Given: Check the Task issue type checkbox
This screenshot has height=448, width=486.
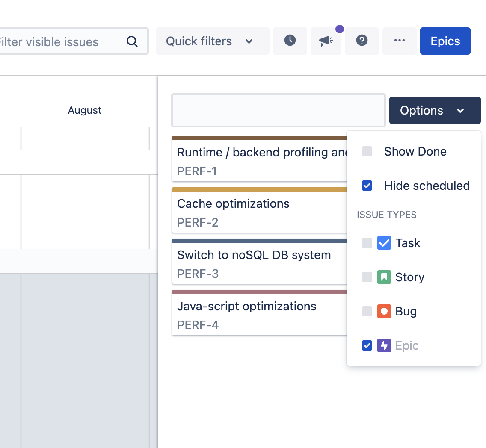Looking at the screenshot, I should (x=367, y=243).
